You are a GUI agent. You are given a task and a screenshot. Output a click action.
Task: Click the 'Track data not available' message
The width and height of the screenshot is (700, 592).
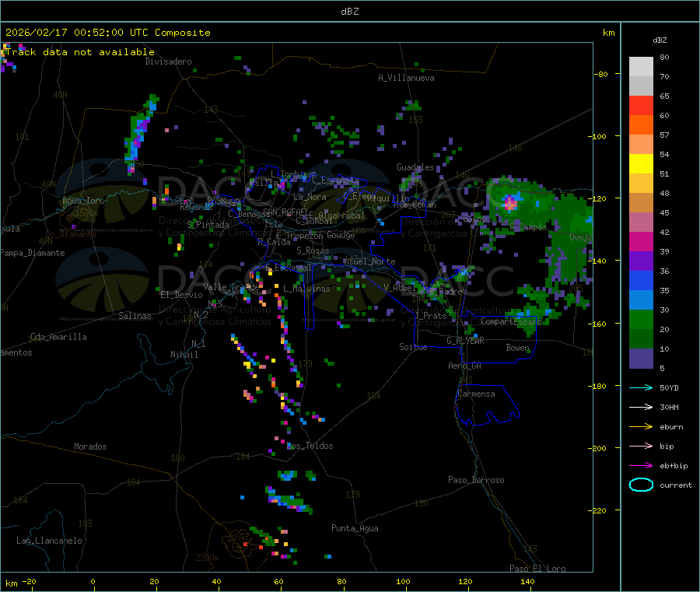pos(80,52)
